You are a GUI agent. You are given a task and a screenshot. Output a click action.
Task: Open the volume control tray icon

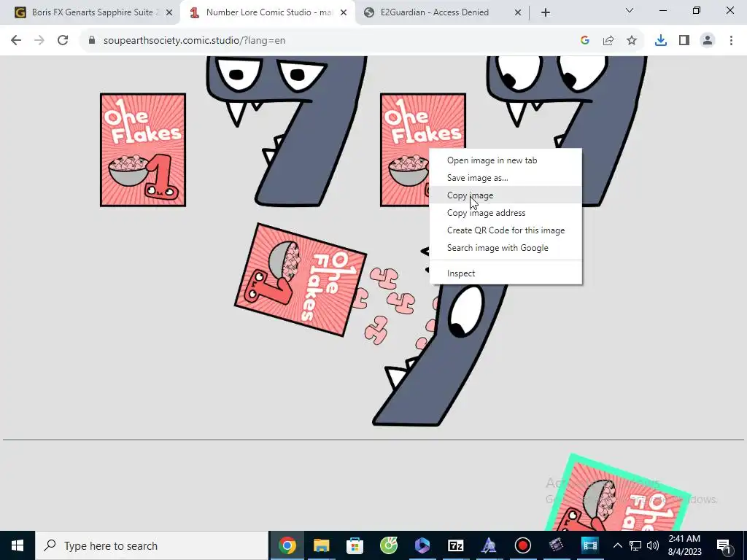pos(653,545)
